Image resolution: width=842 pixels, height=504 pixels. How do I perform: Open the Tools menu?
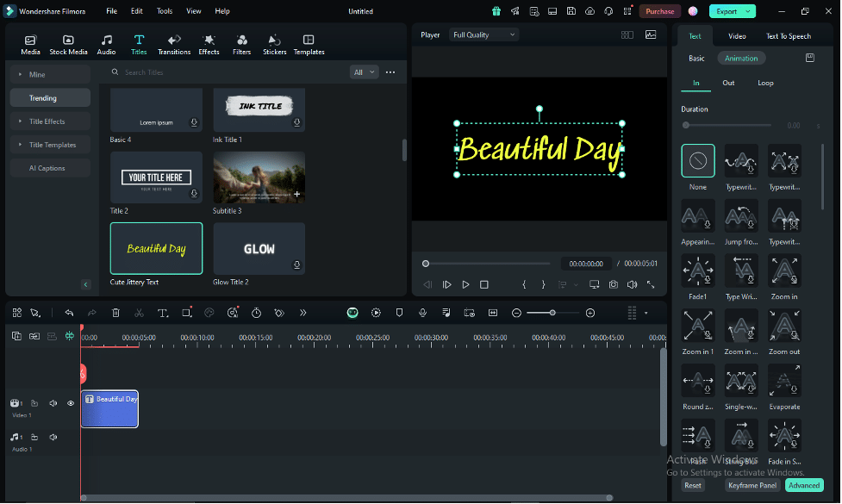tap(164, 11)
